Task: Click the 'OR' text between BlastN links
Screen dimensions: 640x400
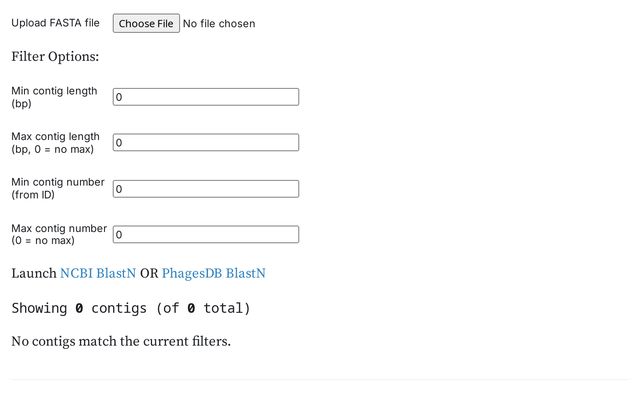Action: click(149, 273)
